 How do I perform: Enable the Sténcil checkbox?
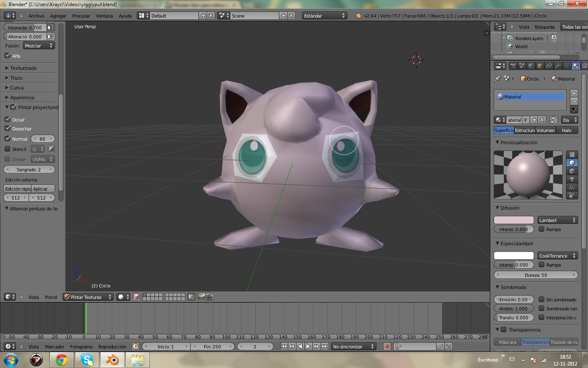[7, 149]
